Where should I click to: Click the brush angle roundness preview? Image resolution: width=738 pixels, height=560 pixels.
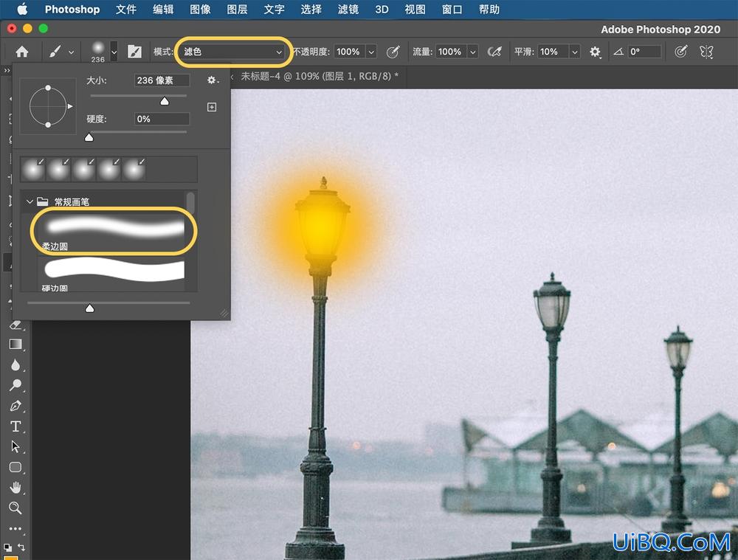click(48, 106)
